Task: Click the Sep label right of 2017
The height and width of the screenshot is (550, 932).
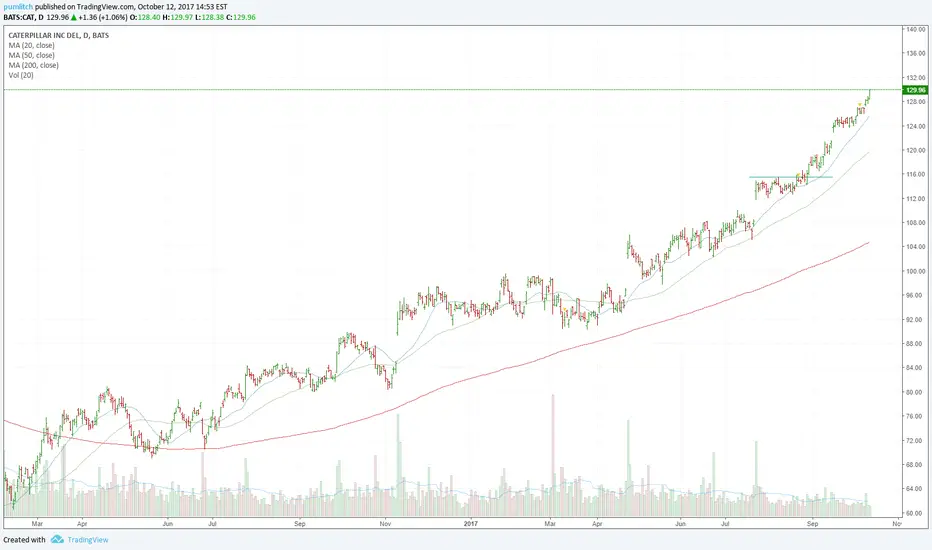Action: click(x=813, y=524)
